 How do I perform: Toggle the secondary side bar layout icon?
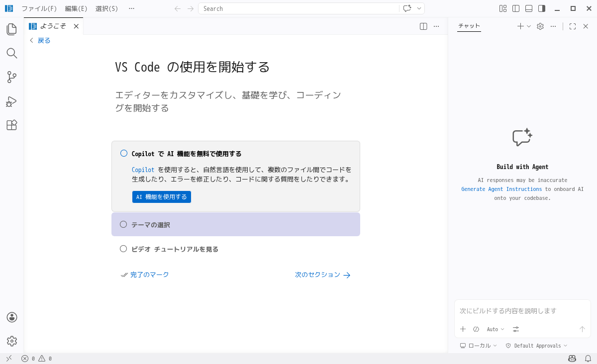542,8
